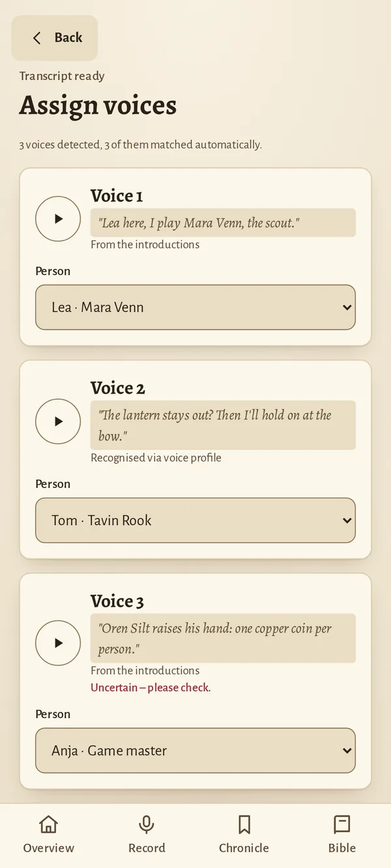Open the Lea · Mara Venn person dropdown
The width and height of the screenshot is (391, 868).
click(195, 307)
